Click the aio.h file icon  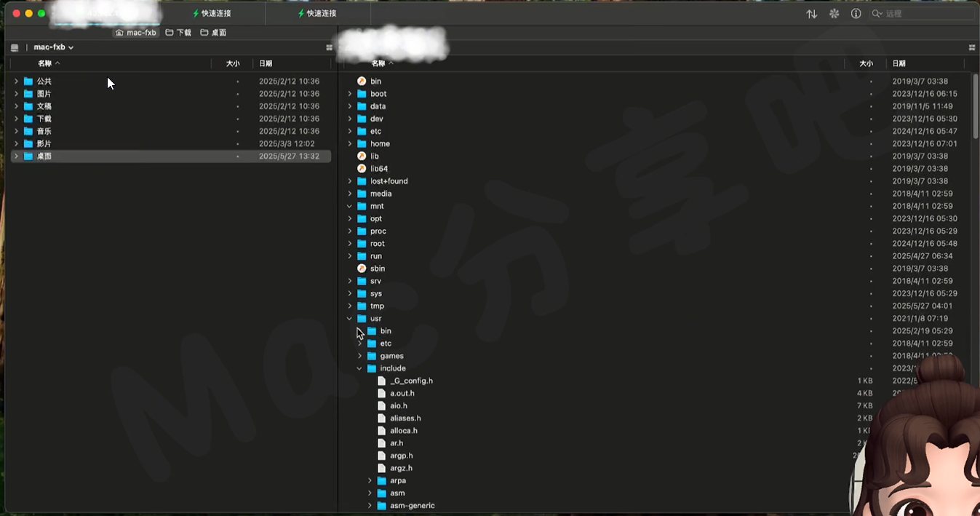[382, 405]
